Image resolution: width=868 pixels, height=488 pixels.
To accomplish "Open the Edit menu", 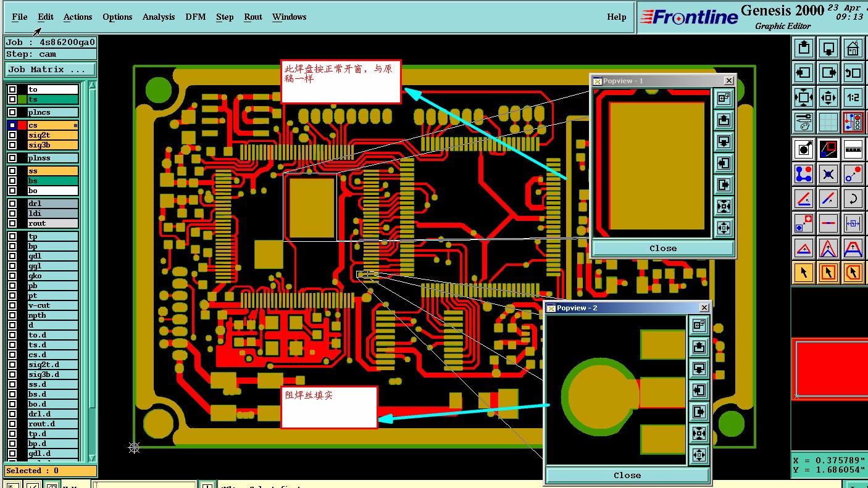I will pyautogui.click(x=46, y=17).
